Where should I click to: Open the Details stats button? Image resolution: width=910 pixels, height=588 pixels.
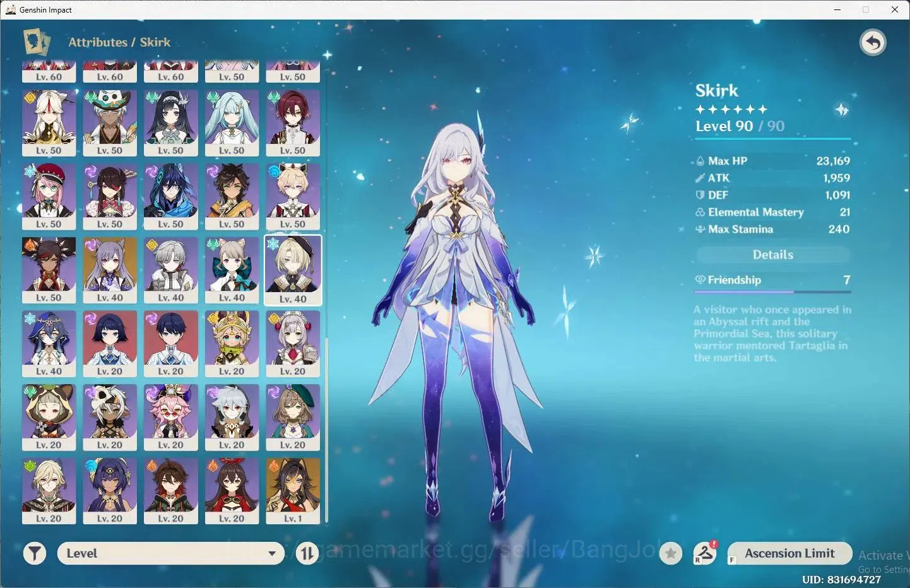click(772, 255)
